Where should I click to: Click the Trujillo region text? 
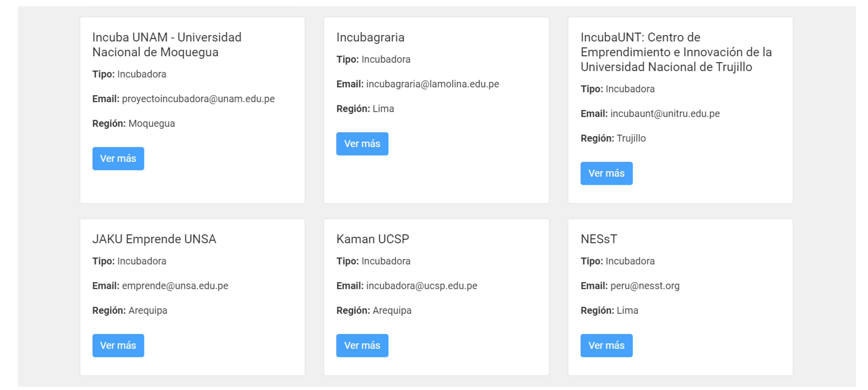pyautogui.click(x=631, y=138)
